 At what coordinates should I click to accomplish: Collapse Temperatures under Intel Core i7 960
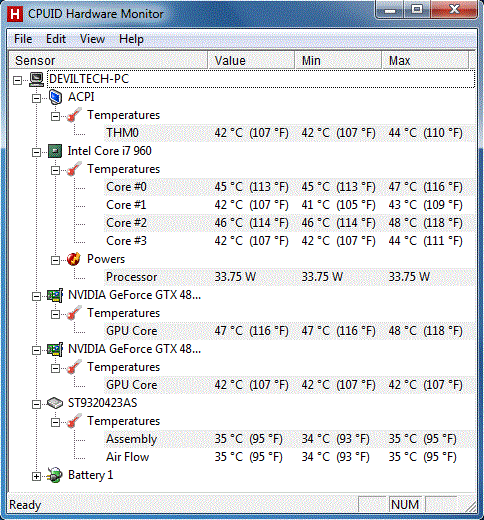(56, 170)
